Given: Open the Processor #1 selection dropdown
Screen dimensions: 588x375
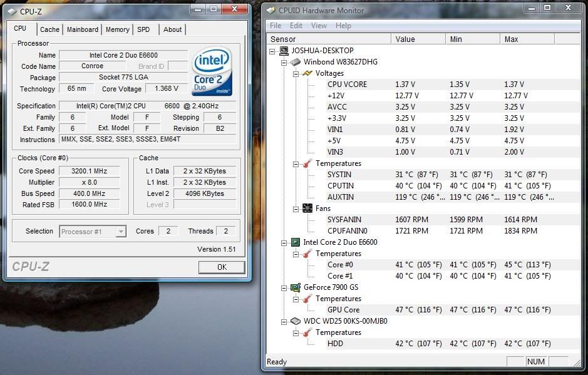Looking at the screenshot, I should (121, 232).
